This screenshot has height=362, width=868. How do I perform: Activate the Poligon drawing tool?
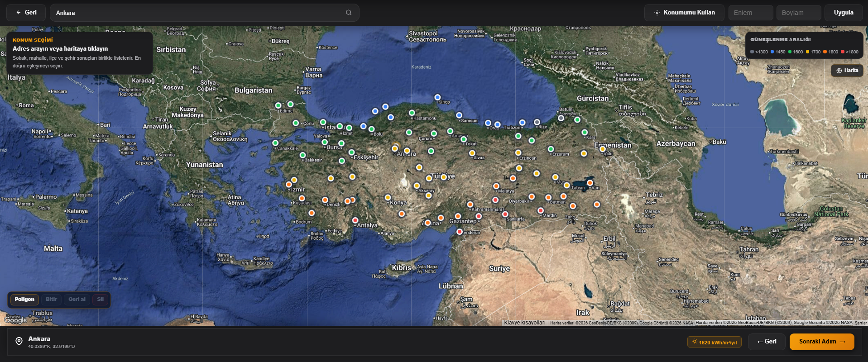[24, 300]
